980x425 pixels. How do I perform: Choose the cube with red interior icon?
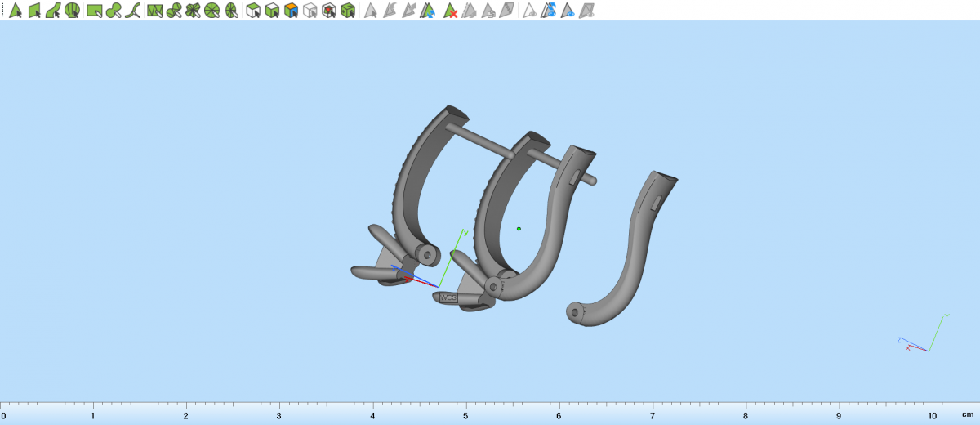(328, 11)
